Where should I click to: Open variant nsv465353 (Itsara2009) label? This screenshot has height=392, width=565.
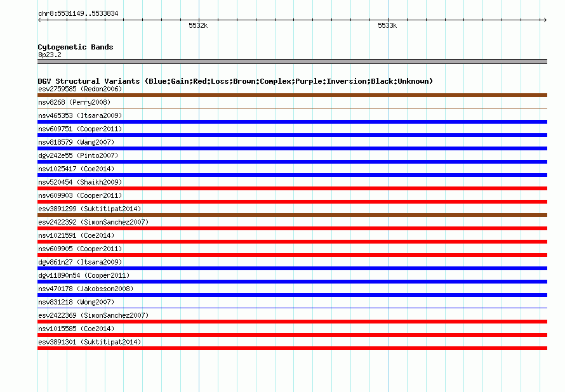(x=80, y=115)
